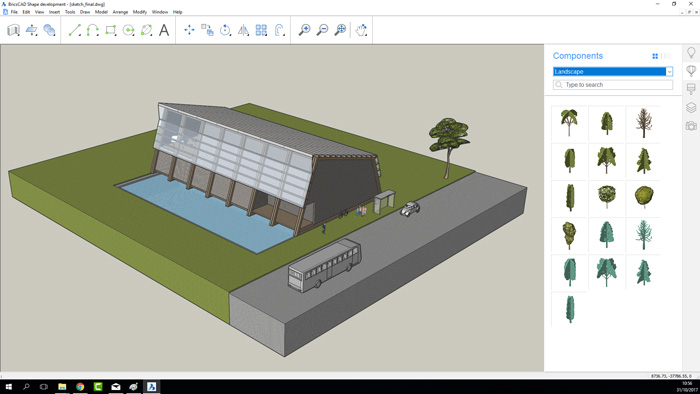Select the Text tool (letter A)
Image resolution: width=700 pixels, height=394 pixels.
point(164,30)
